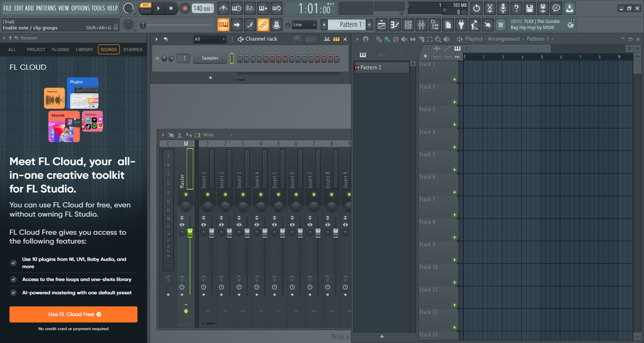Image resolution: width=644 pixels, height=343 pixels.
Task: Expand mixer options menu arrow
Action: 163,135
